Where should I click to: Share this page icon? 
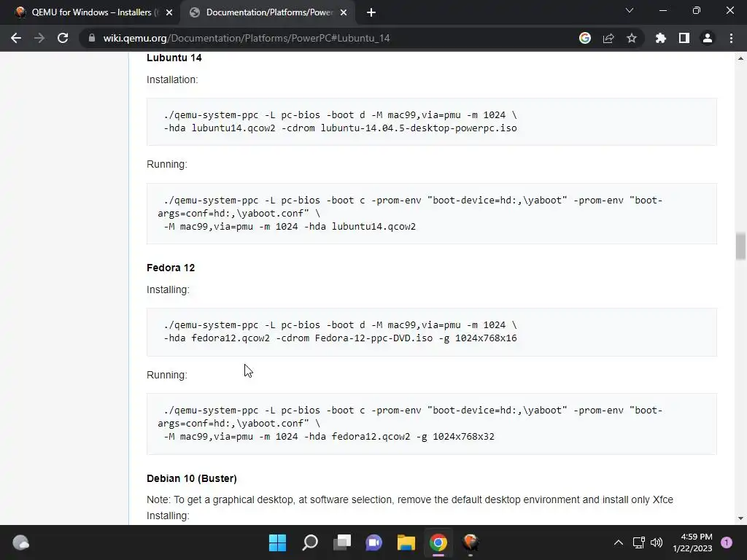pyautogui.click(x=608, y=38)
